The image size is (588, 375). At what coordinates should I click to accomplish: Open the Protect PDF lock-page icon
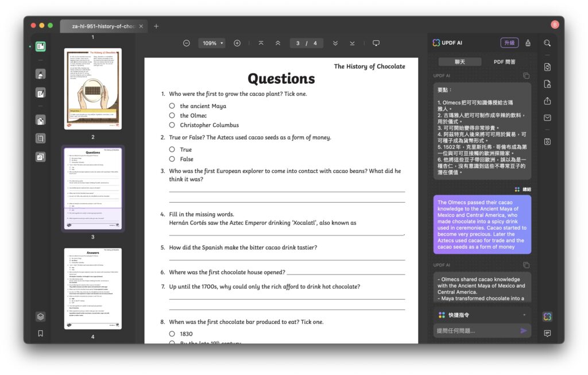[547, 84]
